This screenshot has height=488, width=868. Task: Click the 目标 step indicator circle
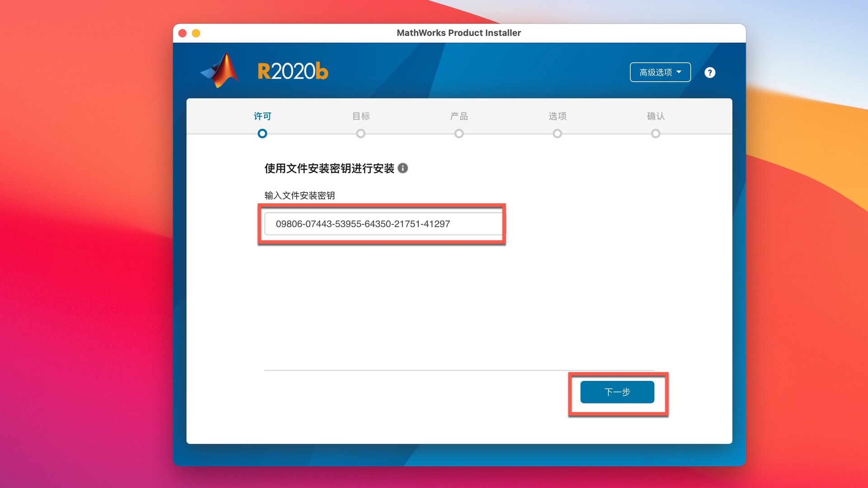[x=360, y=133]
